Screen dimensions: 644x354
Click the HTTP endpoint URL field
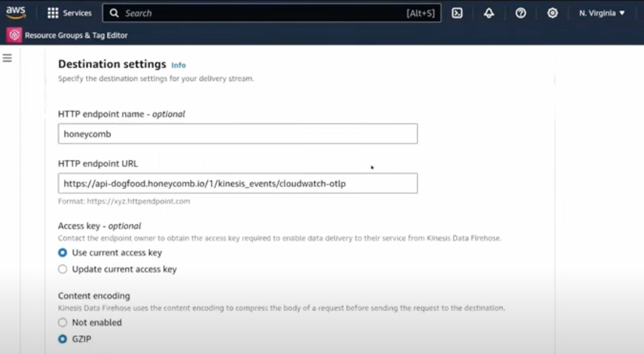(x=237, y=183)
